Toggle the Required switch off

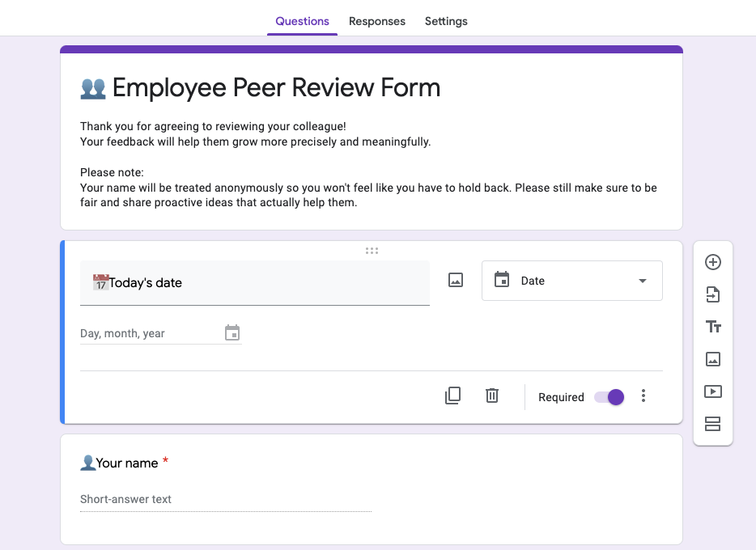pyautogui.click(x=609, y=397)
